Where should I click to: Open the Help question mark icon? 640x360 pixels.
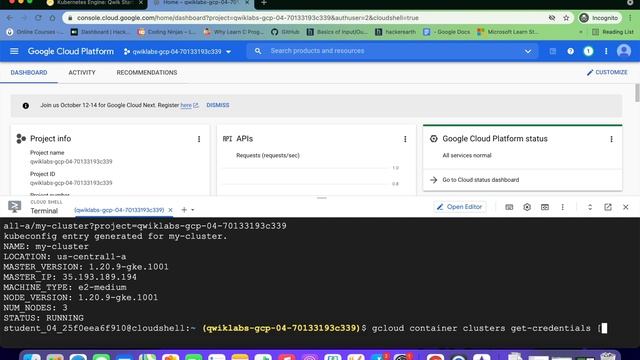coord(571,51)
